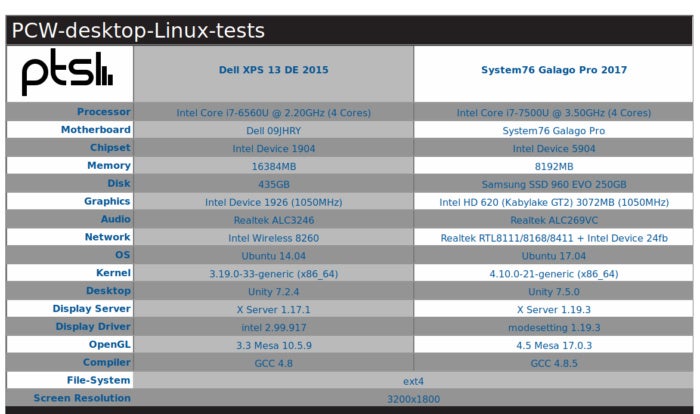This screenshot has width=700, height=414.
Task: Select Intel HD 620 Kabylake graphics cell
Action: tap(554, 202)
